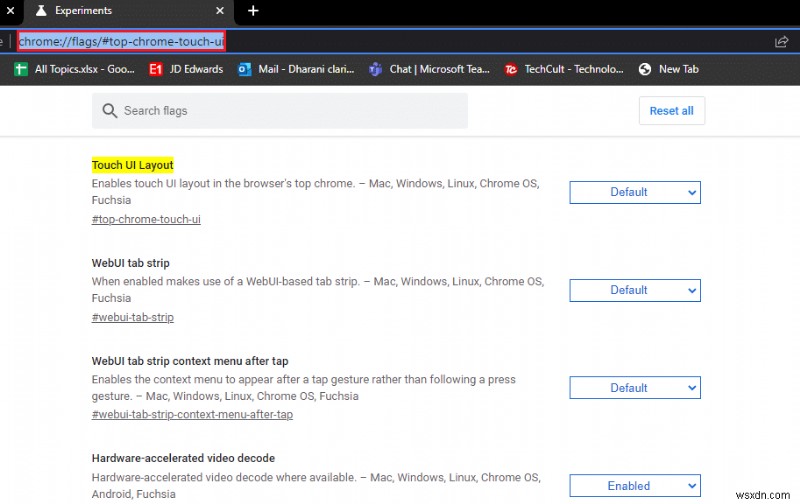Screen dimensions: 800x504
Task: Click the share page icon in address bar
Action: coord(781,42)
